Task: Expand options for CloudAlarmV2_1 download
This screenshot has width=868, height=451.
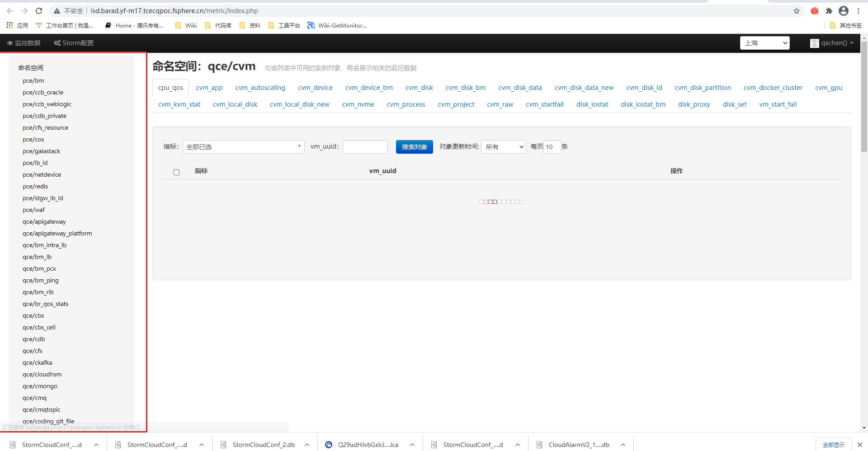Action: click(623, 445)
